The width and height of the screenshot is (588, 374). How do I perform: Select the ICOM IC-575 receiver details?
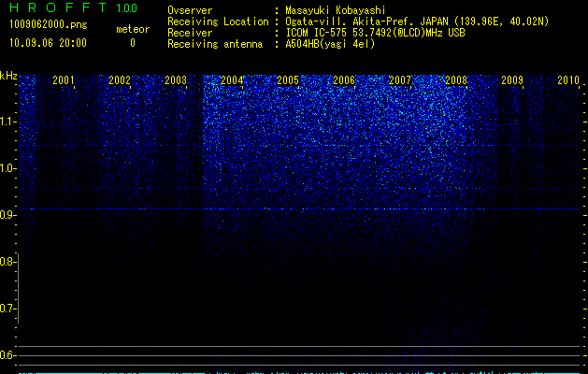(375, 33)
